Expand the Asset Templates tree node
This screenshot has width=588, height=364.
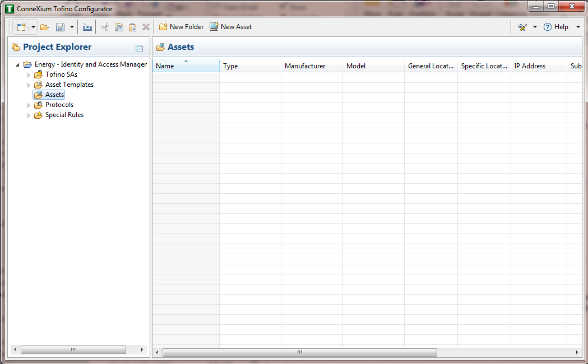point(28,85)
